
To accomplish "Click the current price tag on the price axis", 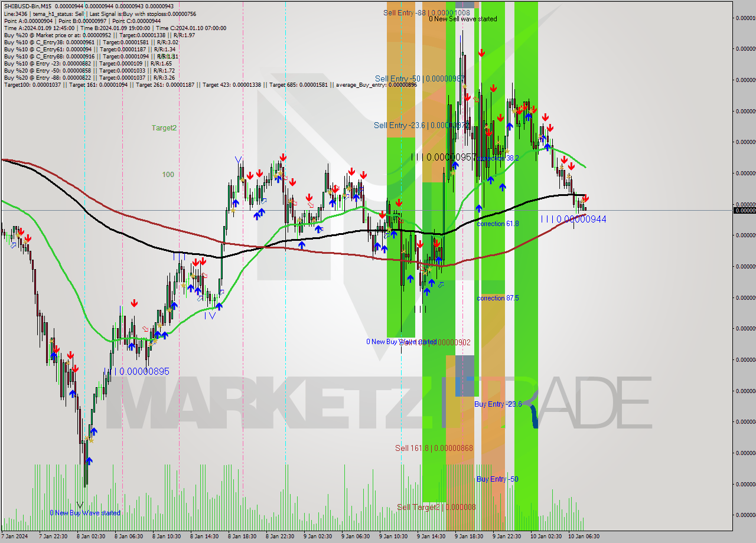I will point(744,210).
